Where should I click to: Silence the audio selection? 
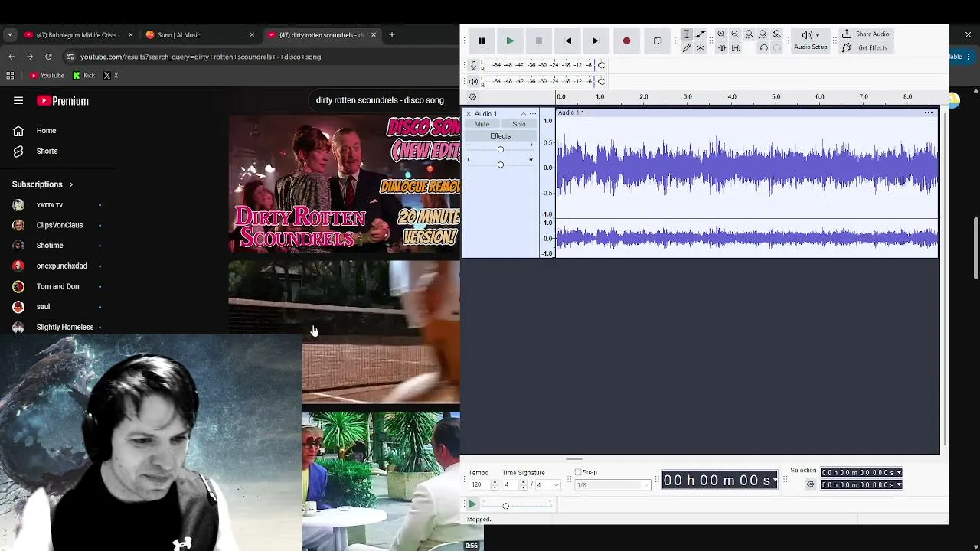(x=736, y=48)
